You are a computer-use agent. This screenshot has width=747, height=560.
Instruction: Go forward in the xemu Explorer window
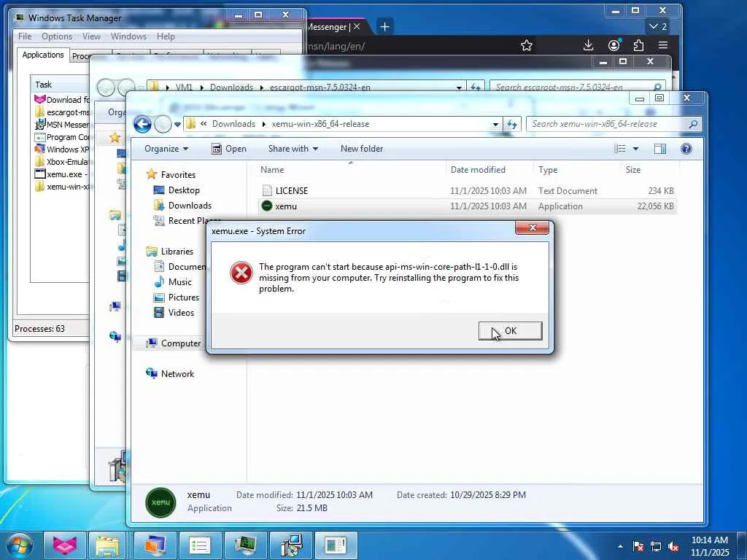click(x=163, y=124)
